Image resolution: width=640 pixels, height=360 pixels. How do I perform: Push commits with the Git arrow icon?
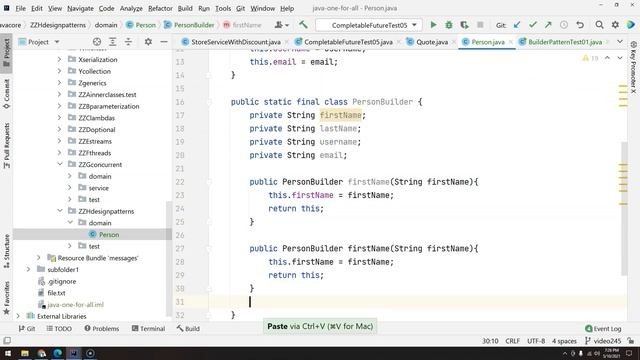coord(548,25)
